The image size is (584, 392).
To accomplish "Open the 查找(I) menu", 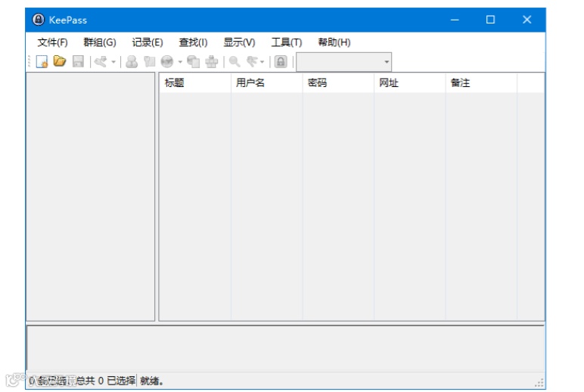I will [x=194, y=42].
